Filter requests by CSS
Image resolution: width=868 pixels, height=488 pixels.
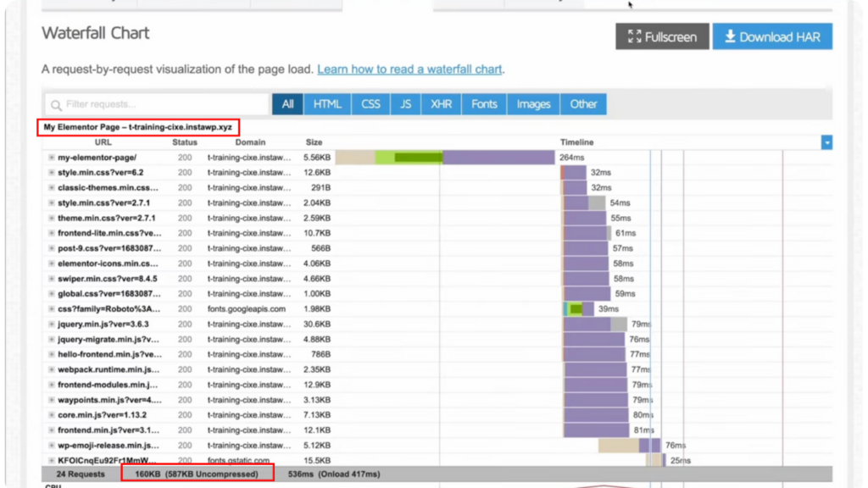tap(370, 104)
